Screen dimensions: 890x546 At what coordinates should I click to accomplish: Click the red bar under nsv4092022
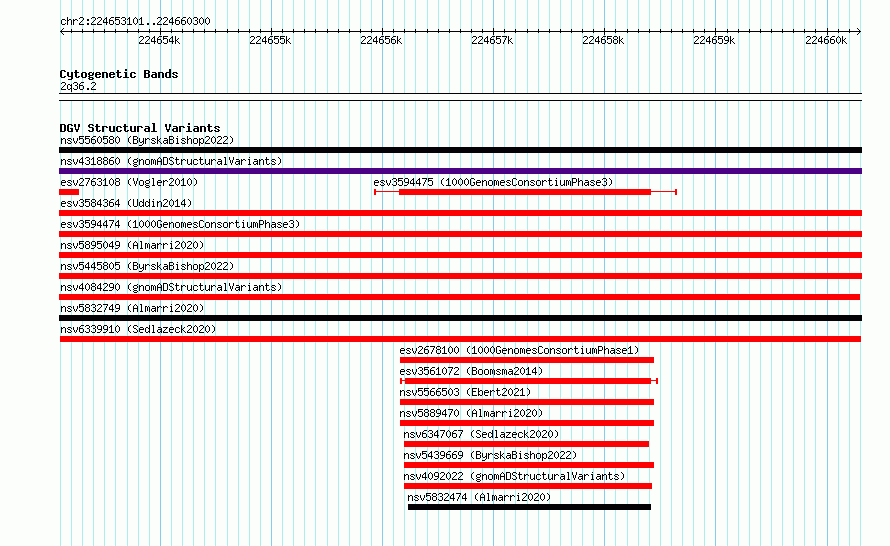pos(528,486)
